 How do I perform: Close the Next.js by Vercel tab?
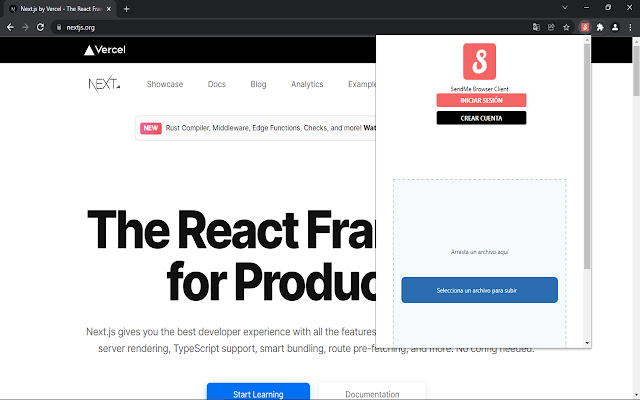109,9
